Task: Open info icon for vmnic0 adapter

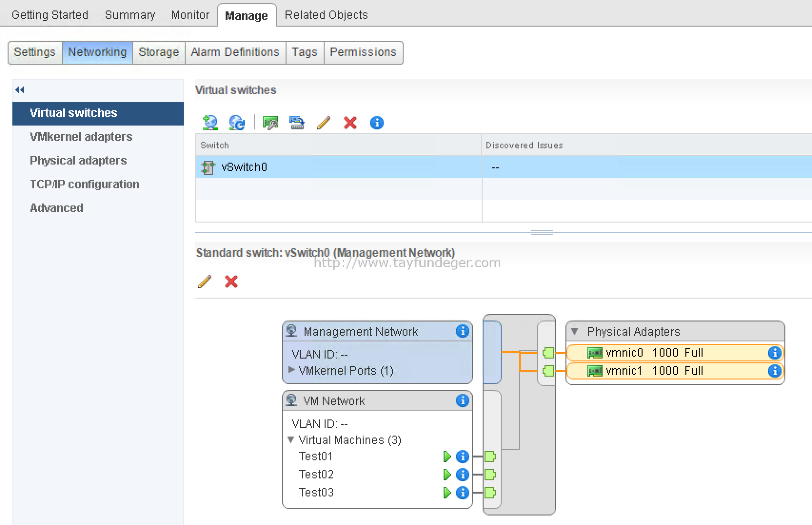Action: 774,353
